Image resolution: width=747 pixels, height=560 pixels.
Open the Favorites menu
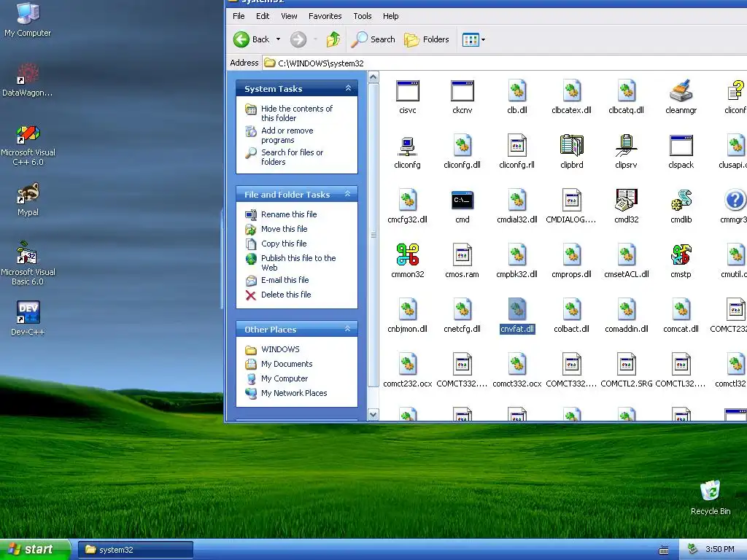325,16
